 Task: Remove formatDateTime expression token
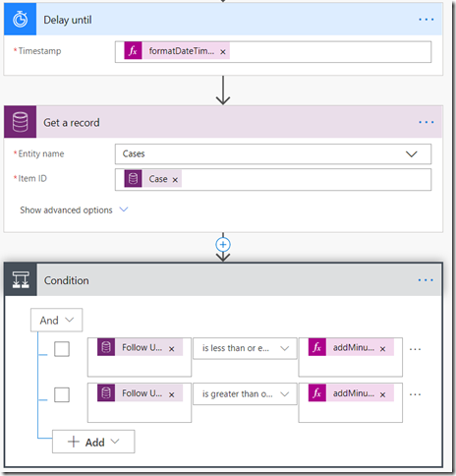223,52
